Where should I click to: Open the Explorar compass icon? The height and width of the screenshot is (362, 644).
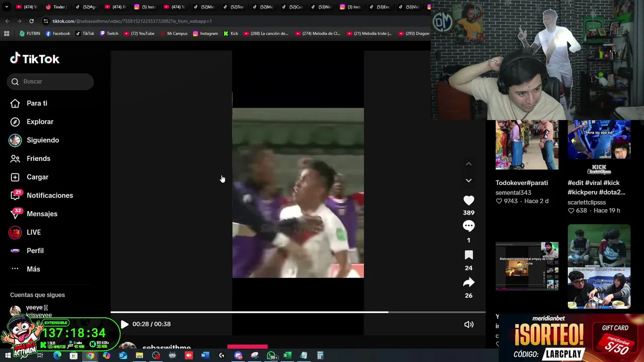(x=15, y=122)
